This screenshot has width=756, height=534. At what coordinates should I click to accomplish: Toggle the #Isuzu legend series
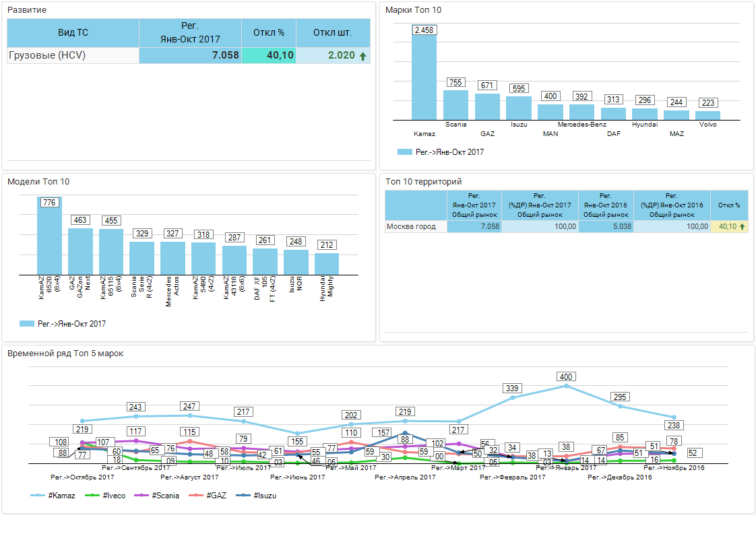[x=257, y=496]
